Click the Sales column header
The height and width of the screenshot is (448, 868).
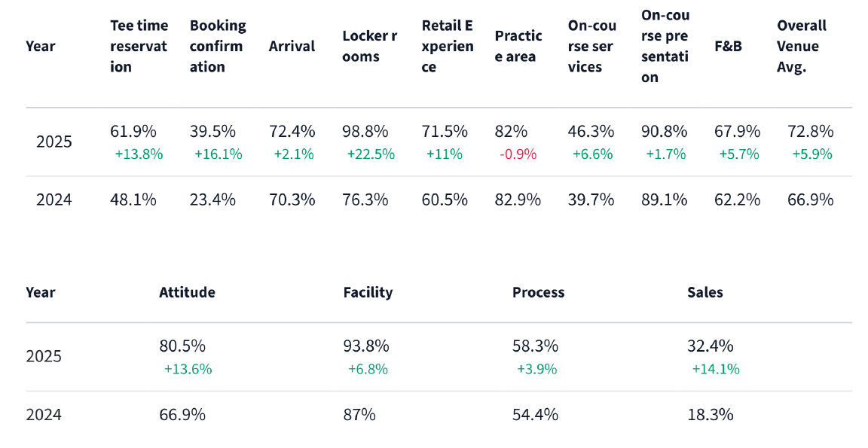point(704,292)
